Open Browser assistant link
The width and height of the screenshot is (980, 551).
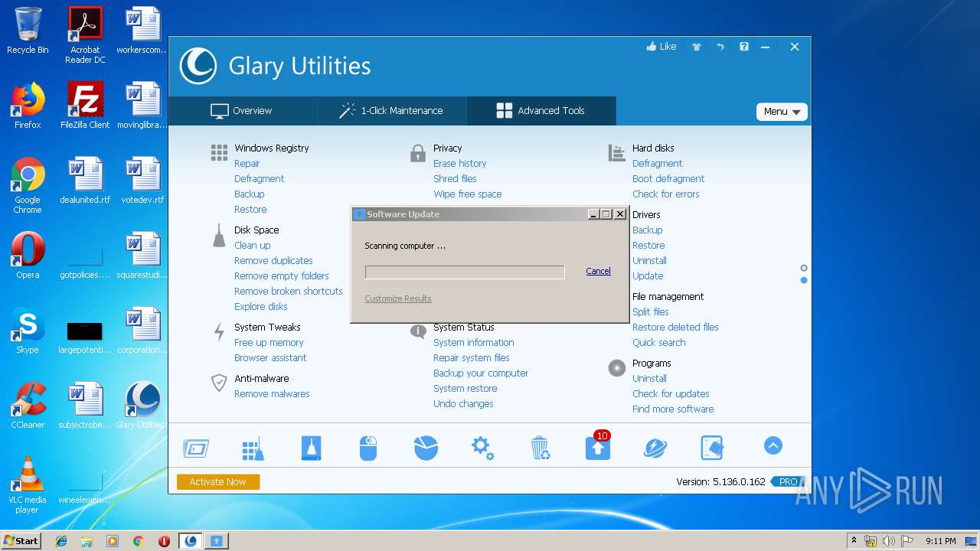coord(270,358)
